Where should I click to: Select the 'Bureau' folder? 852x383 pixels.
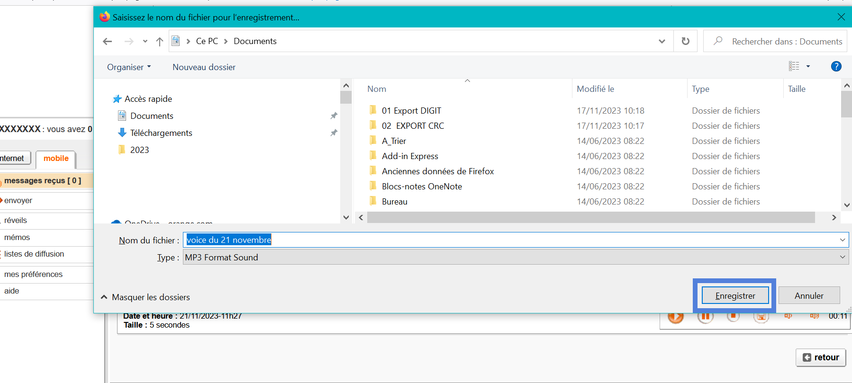tap(394, 202)
